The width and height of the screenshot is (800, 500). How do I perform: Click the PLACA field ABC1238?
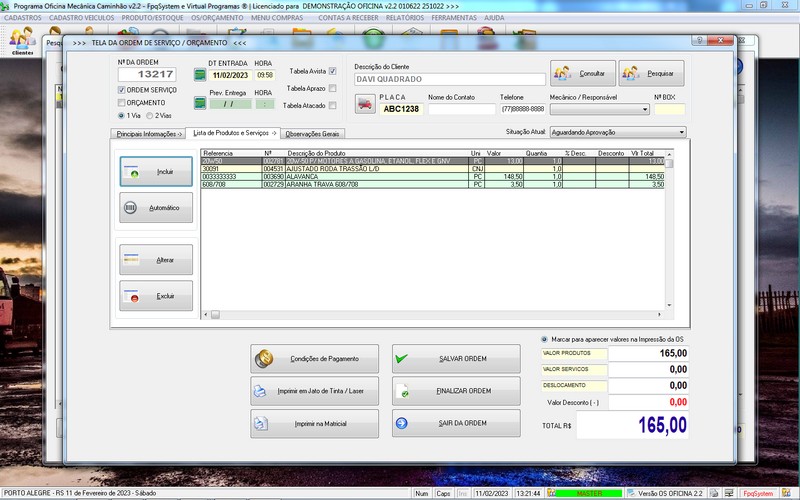point(401,109)
